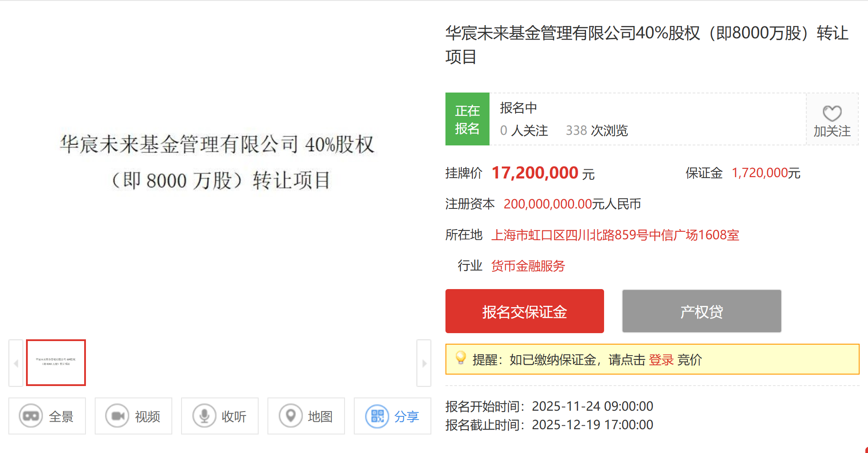Click the right carousel arrow icon

click(x=424, y=363)
